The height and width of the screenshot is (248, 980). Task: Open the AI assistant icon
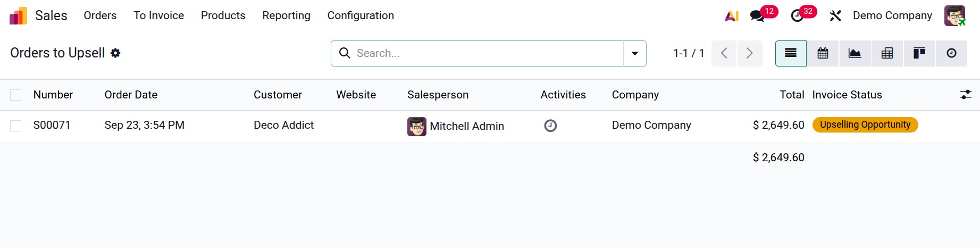(x=732, y=16)
